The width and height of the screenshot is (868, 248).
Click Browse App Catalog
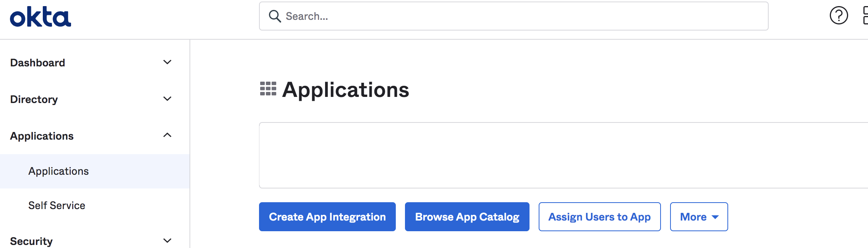466,217
